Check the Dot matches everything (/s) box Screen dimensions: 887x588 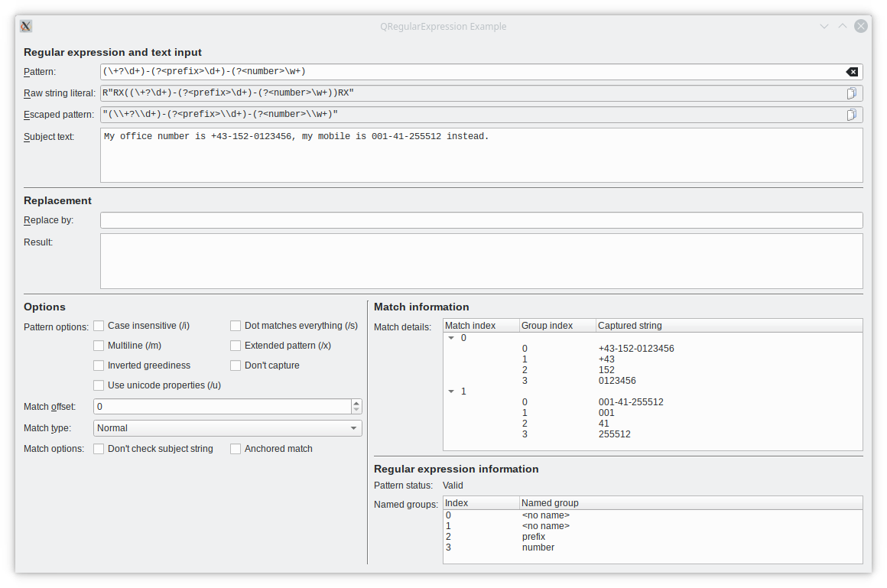[x=236, y=326]
